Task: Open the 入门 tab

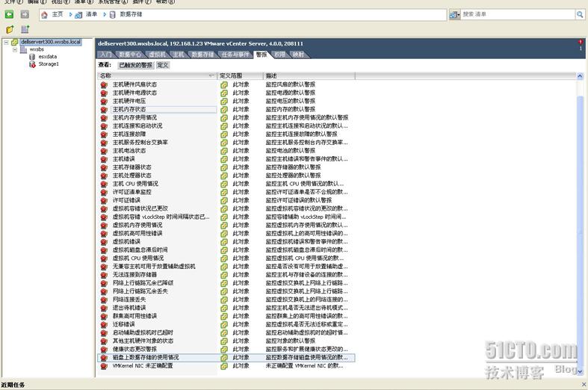Action: (x=106, y=55)
